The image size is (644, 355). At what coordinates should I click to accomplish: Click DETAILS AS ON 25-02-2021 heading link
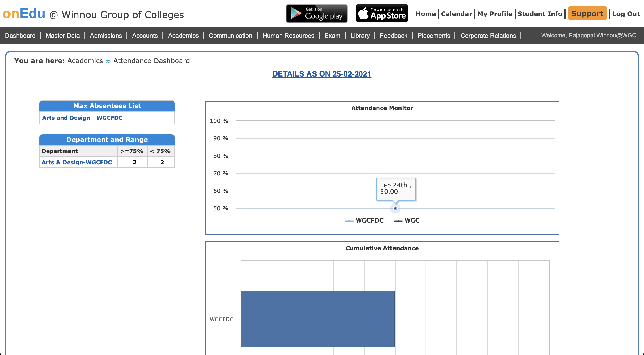pos(322,74)
